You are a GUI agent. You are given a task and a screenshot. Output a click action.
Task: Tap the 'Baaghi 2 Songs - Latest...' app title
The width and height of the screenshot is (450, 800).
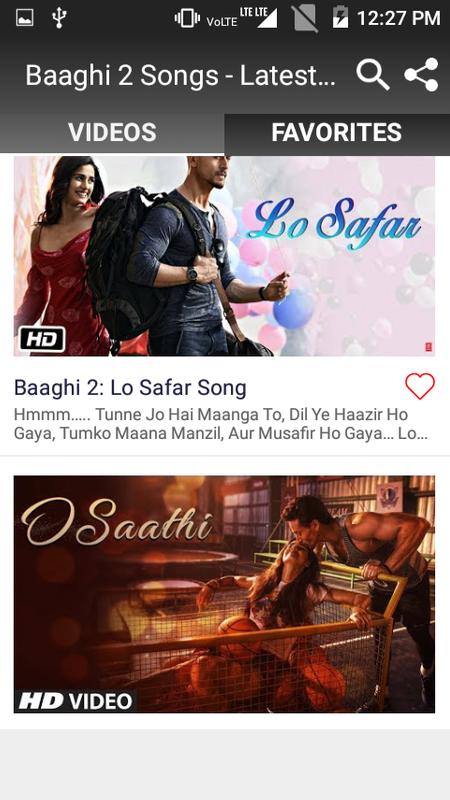click(180, 76)
